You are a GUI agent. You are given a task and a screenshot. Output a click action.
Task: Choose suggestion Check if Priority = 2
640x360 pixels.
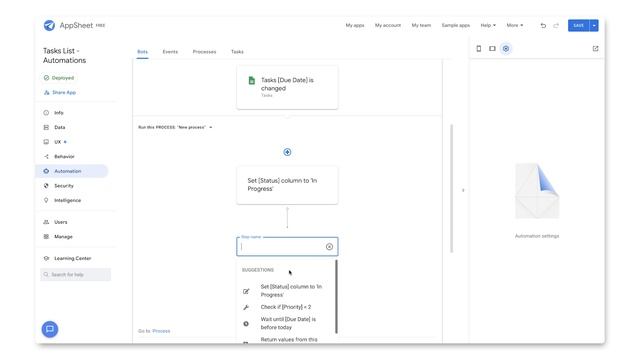click(x=286, y=307)
